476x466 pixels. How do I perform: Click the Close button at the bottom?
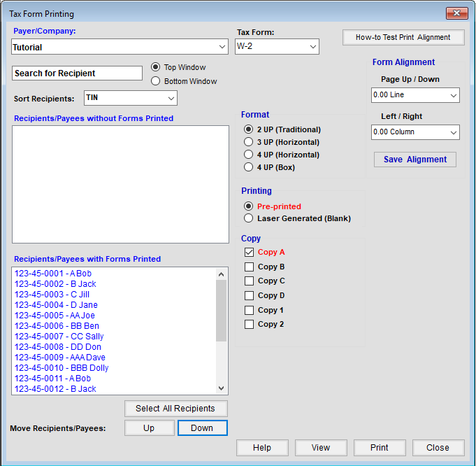point(438,448)
